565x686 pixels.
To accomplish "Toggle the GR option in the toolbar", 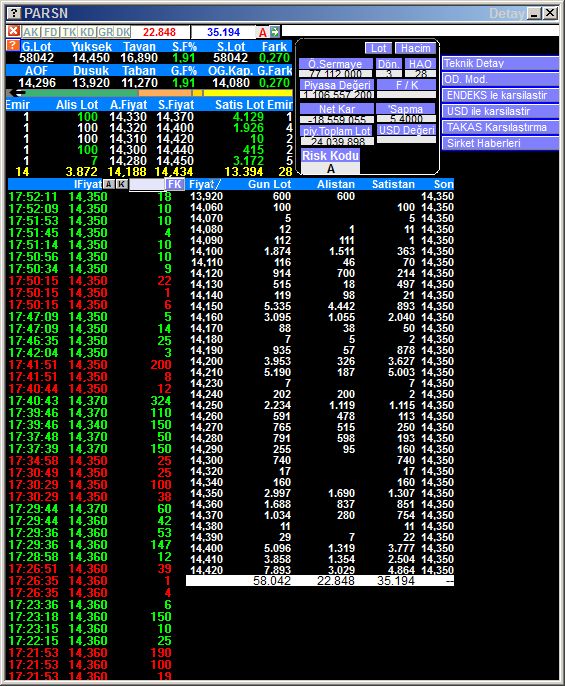I will [106, 32].
